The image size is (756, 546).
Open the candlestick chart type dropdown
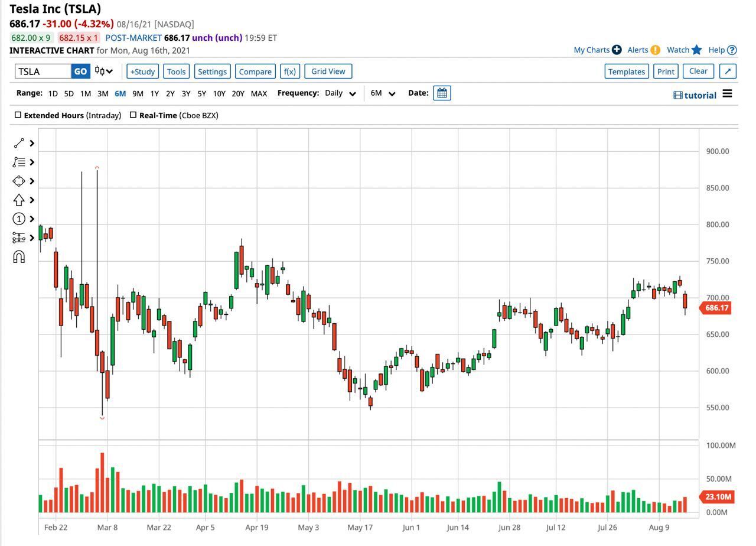[104, 71]
